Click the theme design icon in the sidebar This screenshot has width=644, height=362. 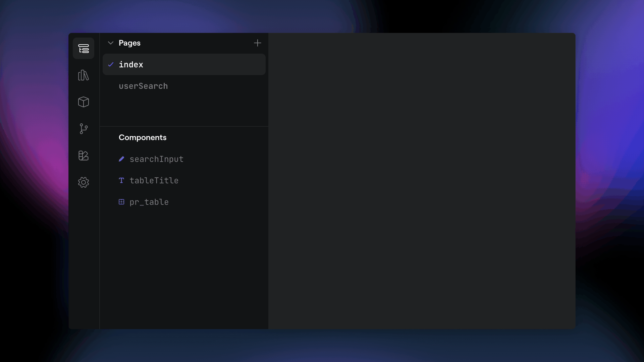[x=84, y=156]
